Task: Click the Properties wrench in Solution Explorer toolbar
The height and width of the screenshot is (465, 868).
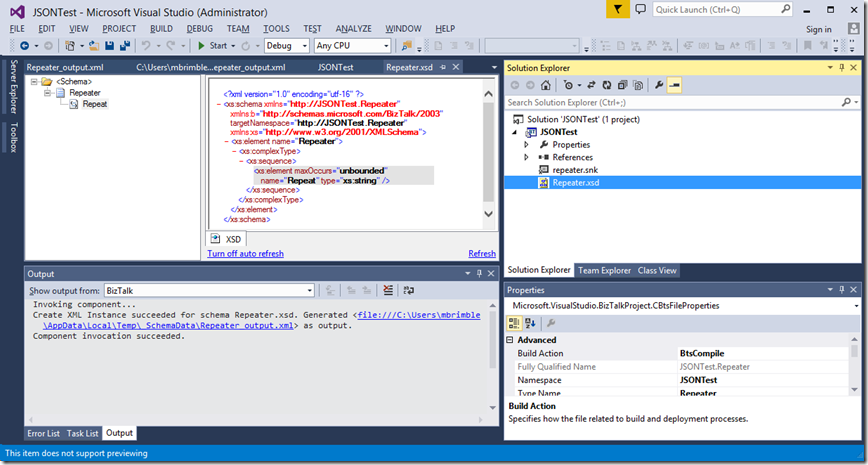Action: [659, 85]
